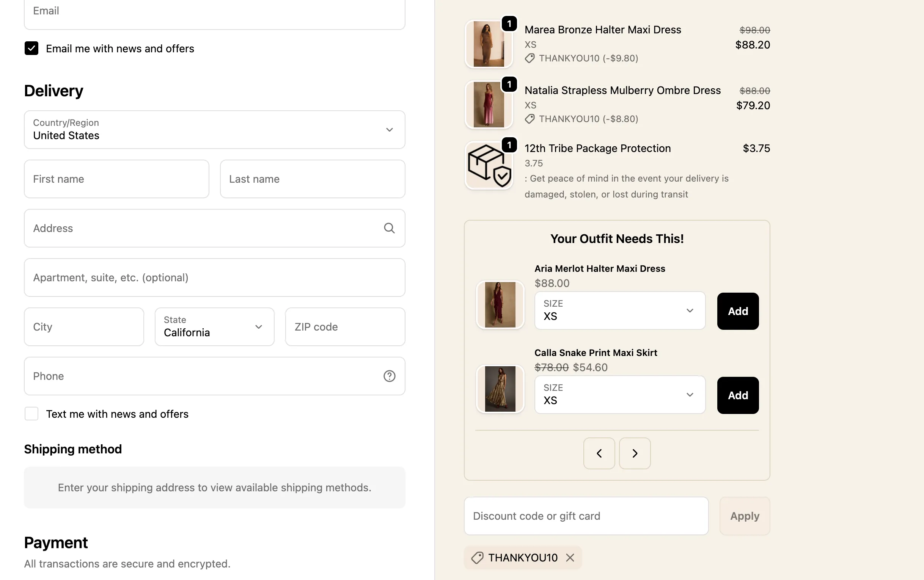Click the THANKYOU10 tag icon at the bottom
The width and height of the screenshot is (924, 580).
477,558
